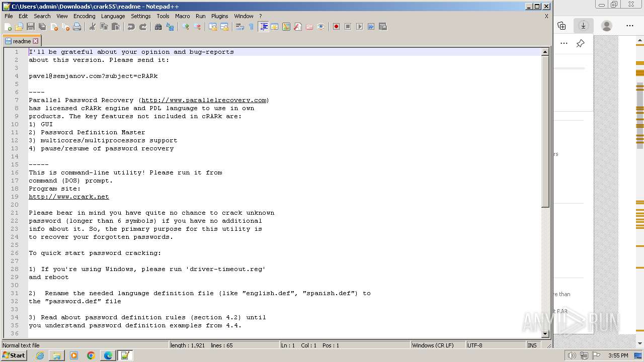Viewport: 644px width, 362px height.
Task: Show the Document Map panel
Action: 286,27
